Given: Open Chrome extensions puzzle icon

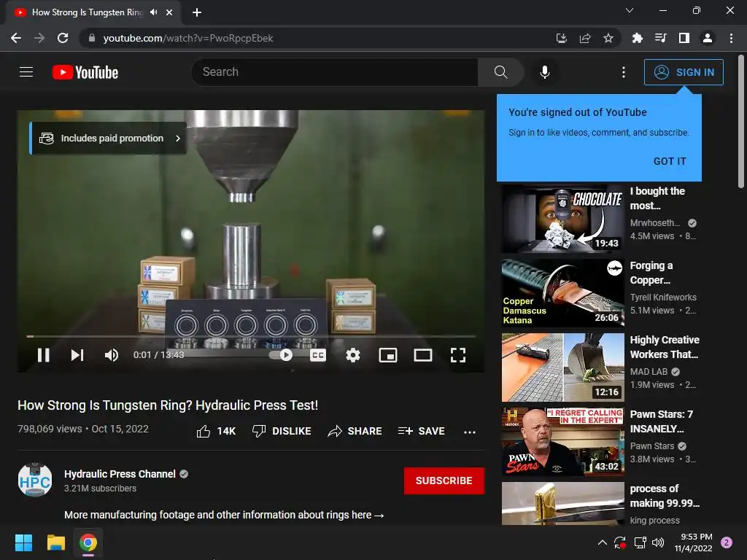Looking at the screenshot, I should (637, 38).
